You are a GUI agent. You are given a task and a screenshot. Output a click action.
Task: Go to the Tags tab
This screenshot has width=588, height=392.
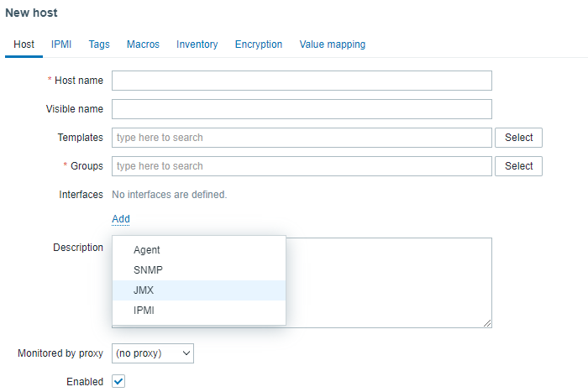click(99, 44)
